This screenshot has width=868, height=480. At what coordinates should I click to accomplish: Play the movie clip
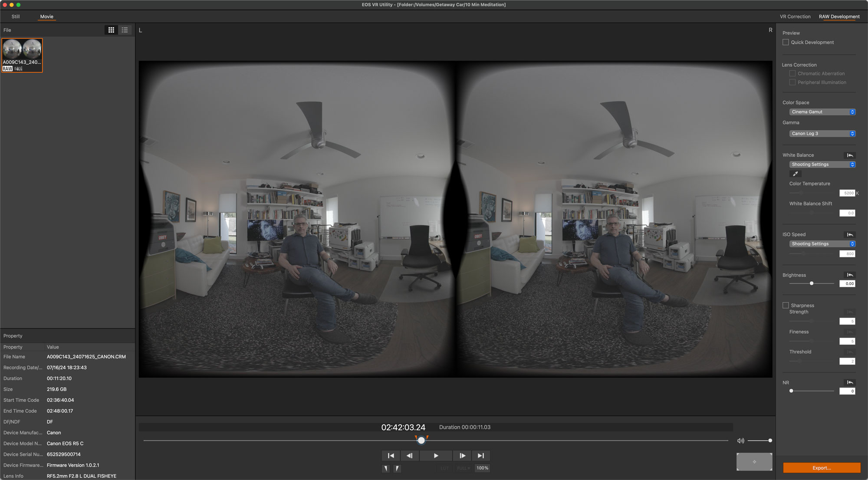coord(436,456)
